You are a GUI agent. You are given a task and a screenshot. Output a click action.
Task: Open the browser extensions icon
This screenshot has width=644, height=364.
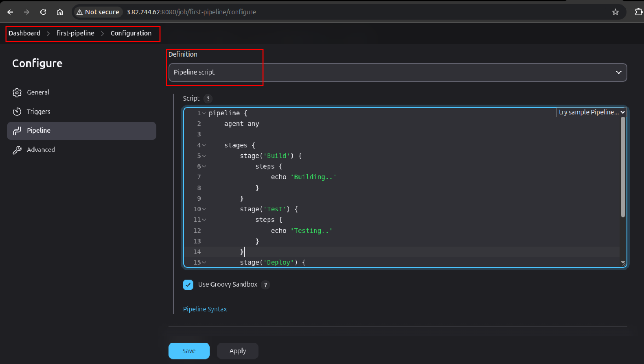click(638, 12)
